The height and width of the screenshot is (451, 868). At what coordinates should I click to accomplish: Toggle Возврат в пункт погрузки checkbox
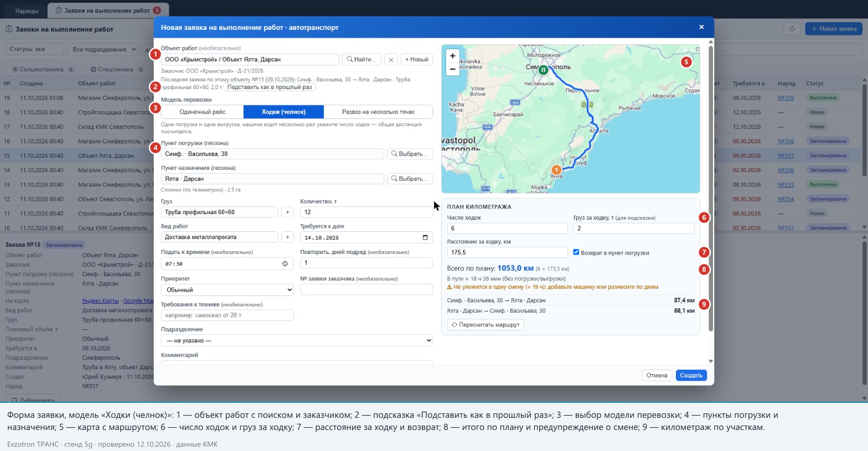576,252
